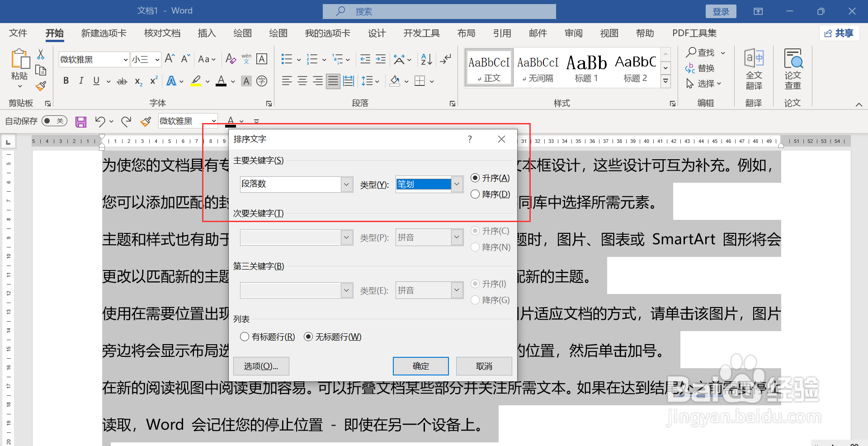This screenshot has width=868, height=446.
Task: Center align text
Action: coord(302,81)
